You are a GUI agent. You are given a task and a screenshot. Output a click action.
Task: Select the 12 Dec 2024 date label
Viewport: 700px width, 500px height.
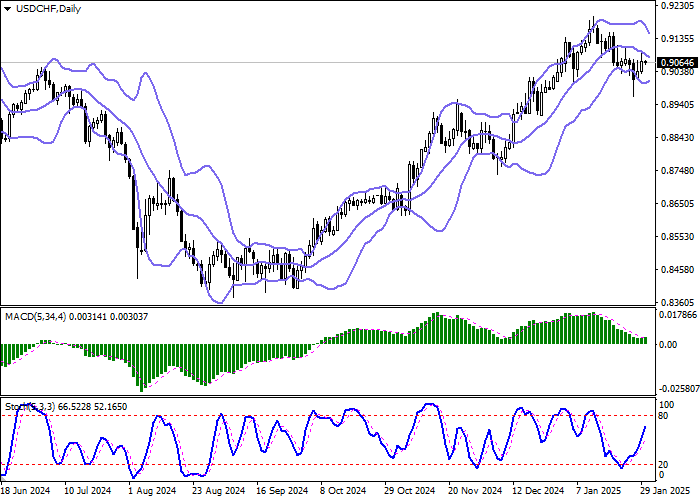535,492
